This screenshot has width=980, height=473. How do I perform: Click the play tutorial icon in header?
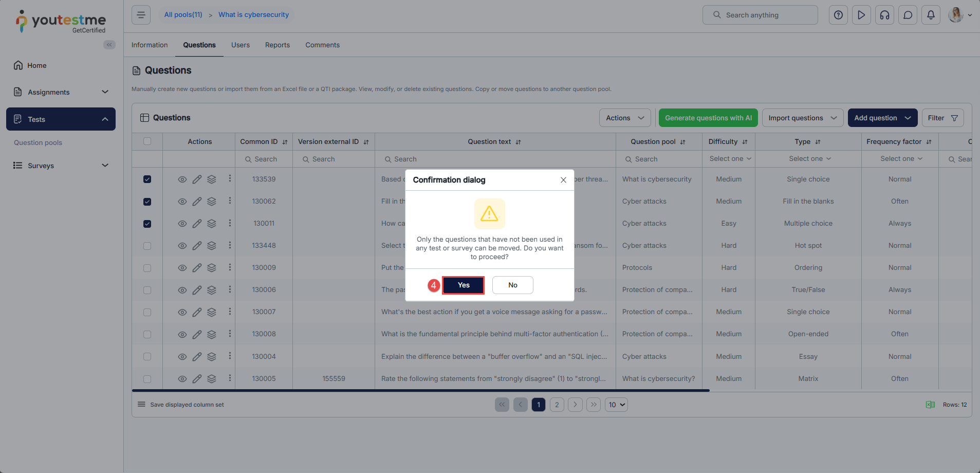pyautogui.click(x=861, y=15)
